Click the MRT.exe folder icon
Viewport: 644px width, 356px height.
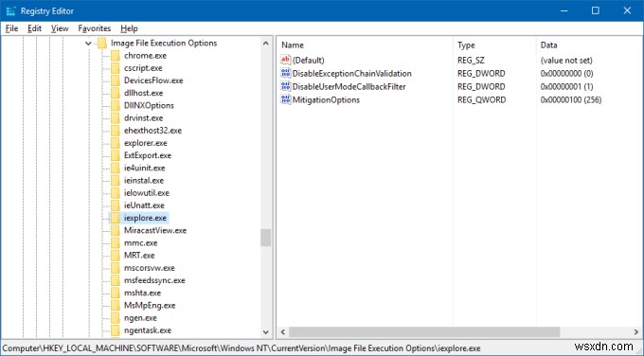(116, 256)
